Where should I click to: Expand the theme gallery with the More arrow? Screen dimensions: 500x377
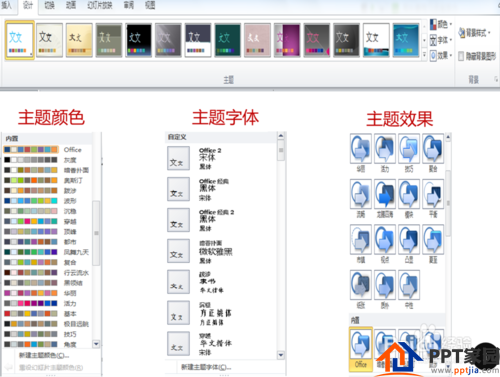(x=424, y=55)
